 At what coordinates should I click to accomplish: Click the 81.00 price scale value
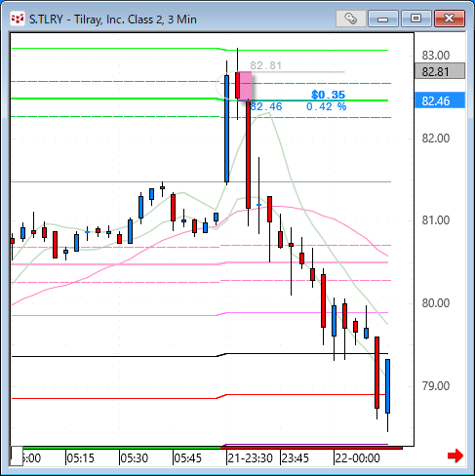point(436,220)
